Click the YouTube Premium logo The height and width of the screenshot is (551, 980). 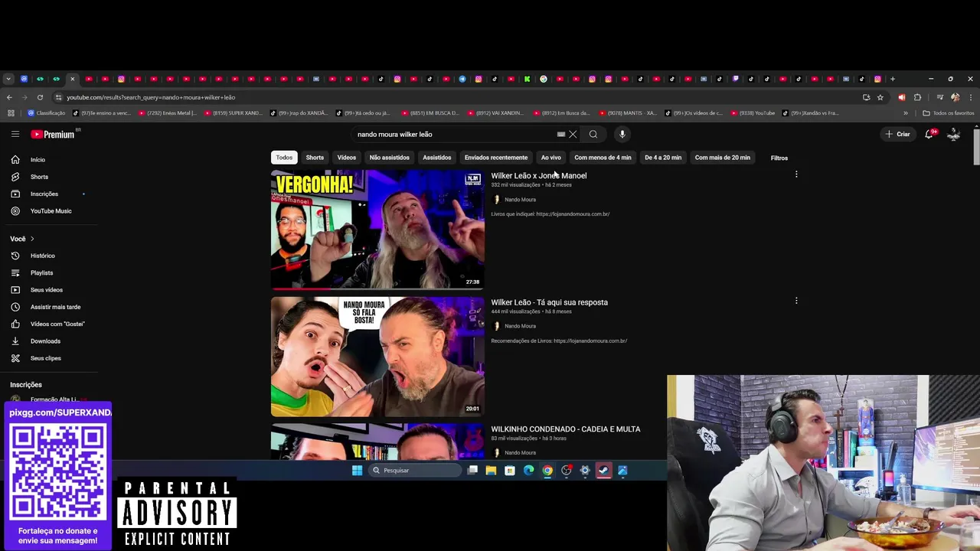click(53, 134)
